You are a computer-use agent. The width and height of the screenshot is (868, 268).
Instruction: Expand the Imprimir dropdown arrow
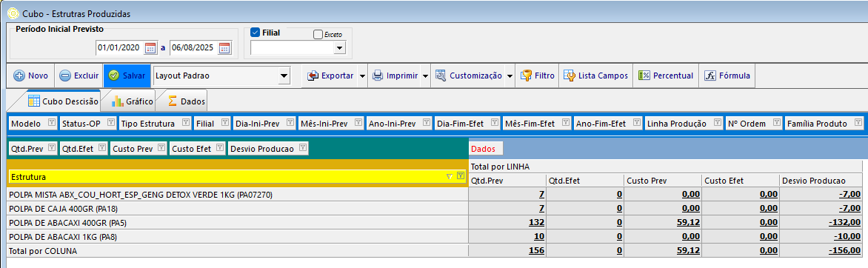click(426, 76)
